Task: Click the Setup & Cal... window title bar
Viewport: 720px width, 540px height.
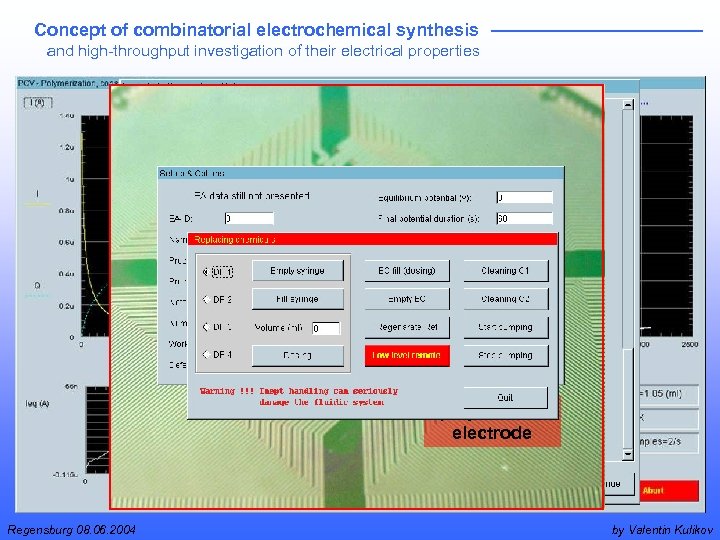Action: point(361,173)
